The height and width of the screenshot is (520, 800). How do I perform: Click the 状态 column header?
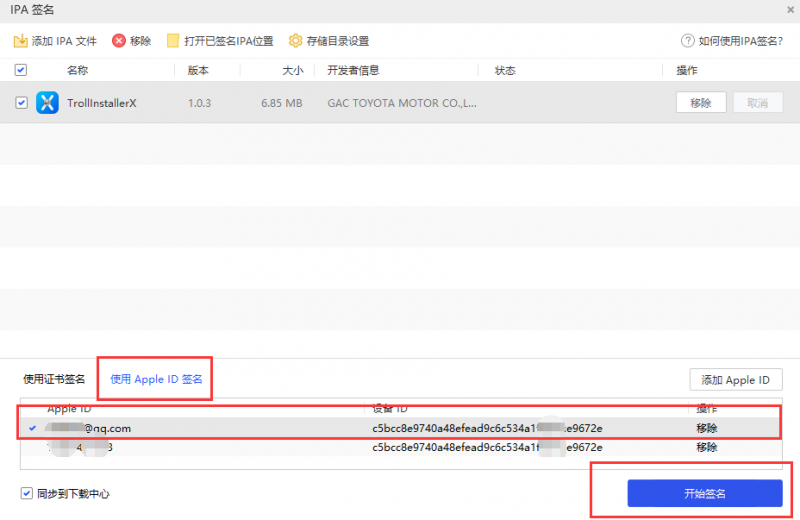[x=505, y=70]
